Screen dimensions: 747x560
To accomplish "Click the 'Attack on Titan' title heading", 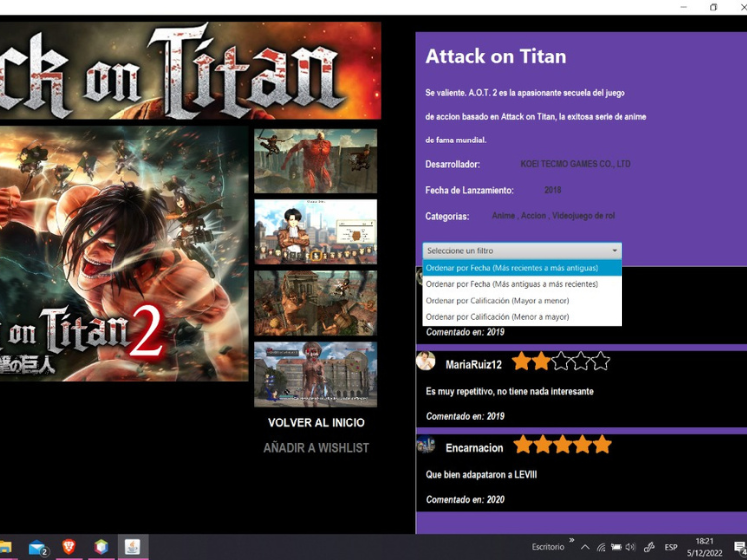I will [496, 56].
